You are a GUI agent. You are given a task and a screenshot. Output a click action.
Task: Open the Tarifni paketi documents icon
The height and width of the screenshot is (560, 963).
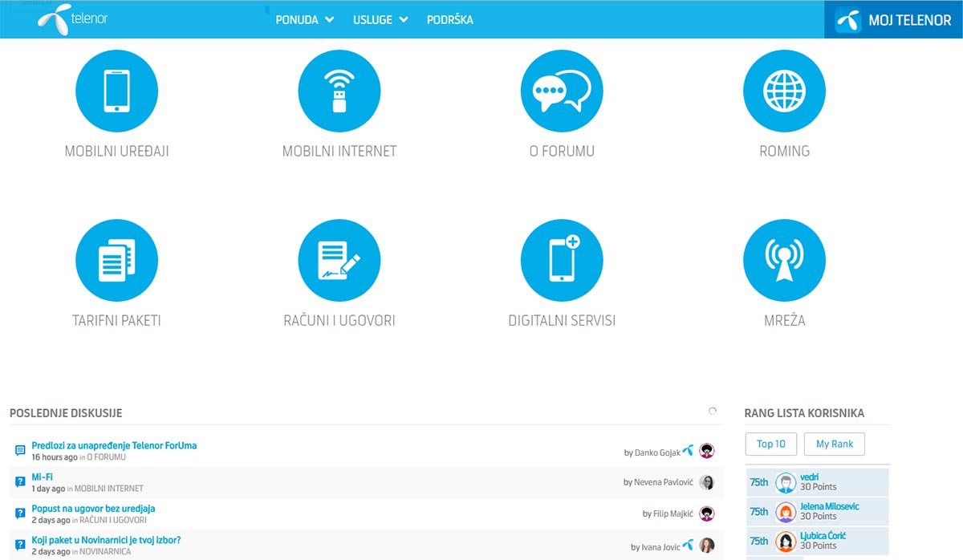point(116,261)
